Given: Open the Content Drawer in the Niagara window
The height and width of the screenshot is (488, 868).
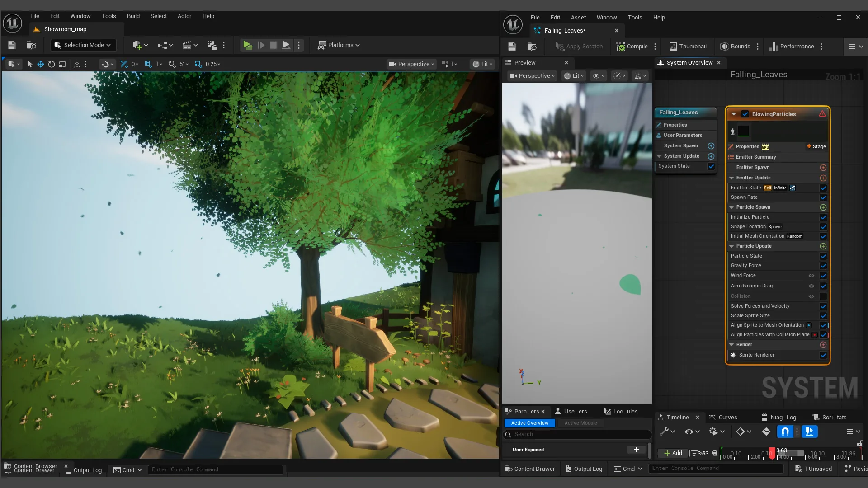Looking at the screenshot, I should click(530, 469).
